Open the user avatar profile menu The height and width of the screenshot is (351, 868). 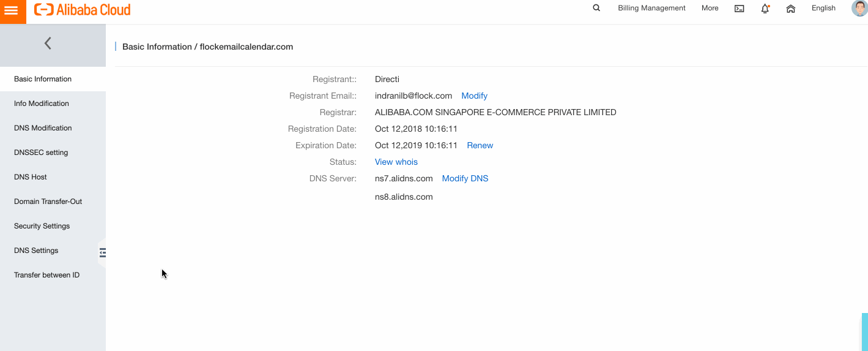[x=859, y=8]
